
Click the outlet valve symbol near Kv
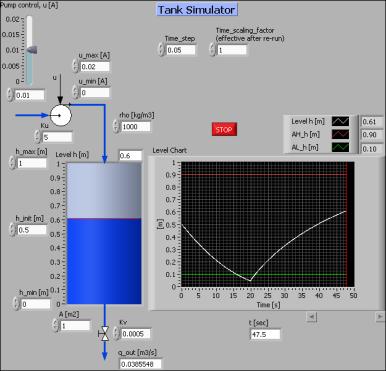[x=104, y=334]
